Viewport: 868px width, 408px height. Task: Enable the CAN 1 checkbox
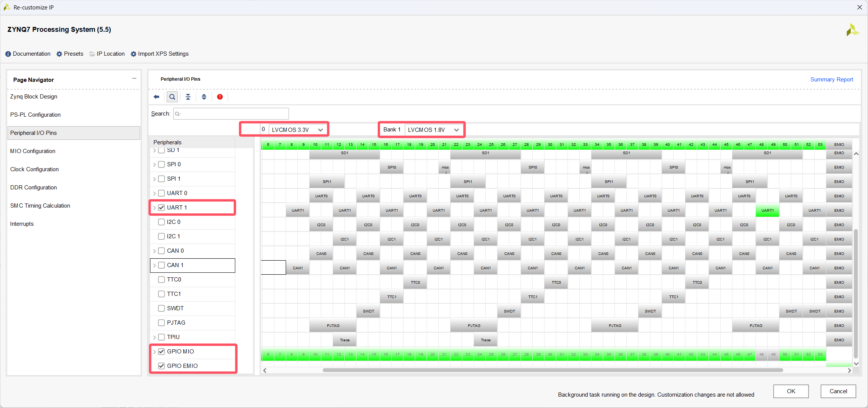coord(161,265)
